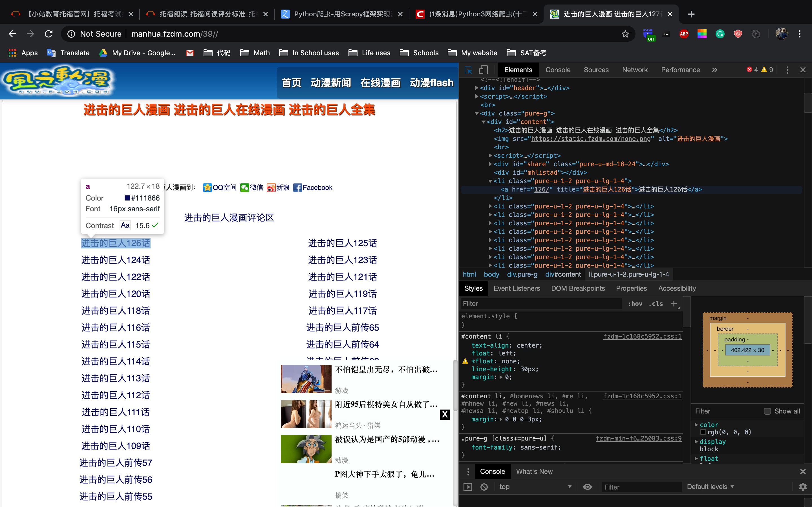Open the AdBlock Plus extension icon

(x=684, y=34)
